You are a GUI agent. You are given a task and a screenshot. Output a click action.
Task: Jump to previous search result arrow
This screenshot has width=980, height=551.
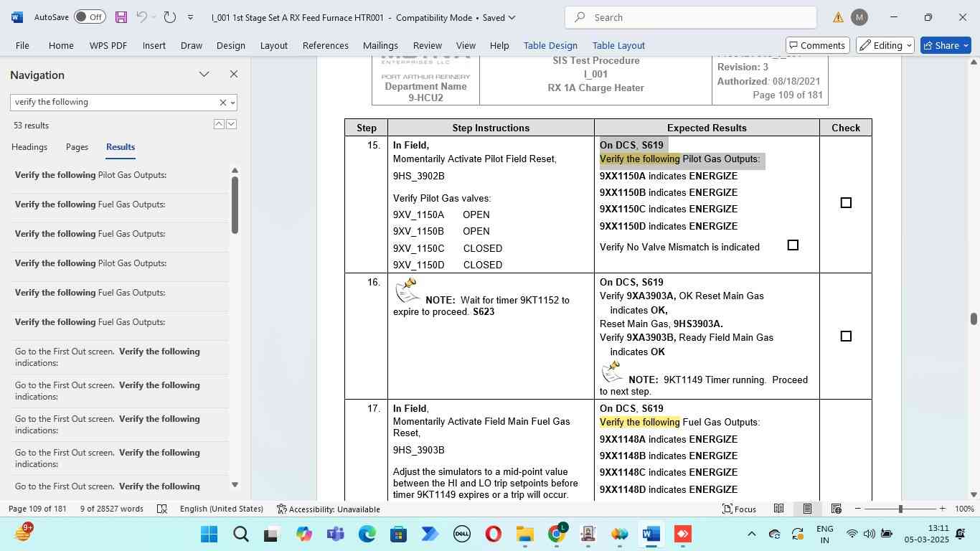(219, 124)
